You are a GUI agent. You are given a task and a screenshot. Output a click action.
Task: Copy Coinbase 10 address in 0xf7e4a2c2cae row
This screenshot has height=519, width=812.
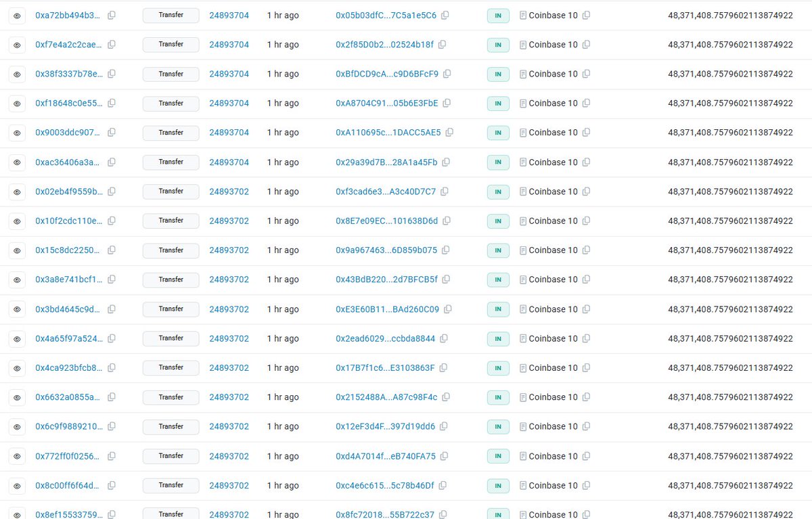pos(586,45)
